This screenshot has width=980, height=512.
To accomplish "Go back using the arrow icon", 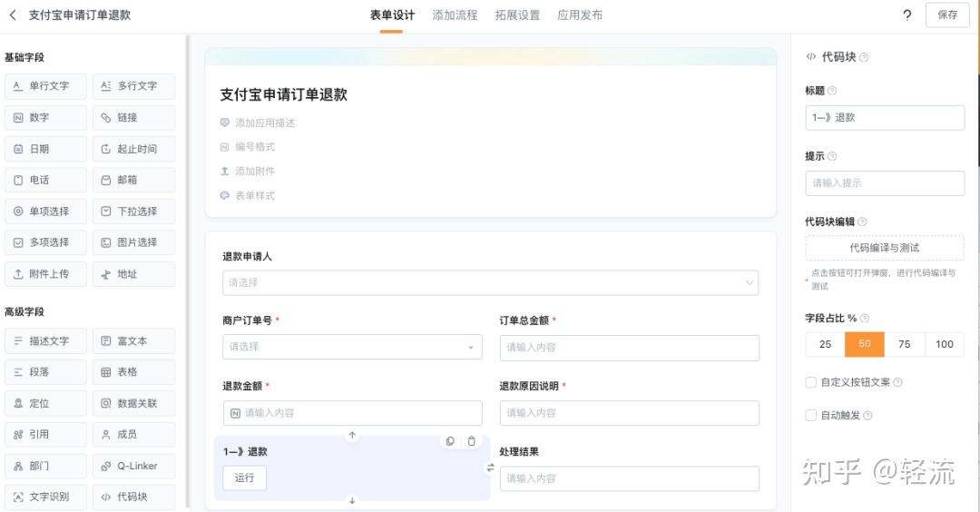I will [x=13, y=15].
